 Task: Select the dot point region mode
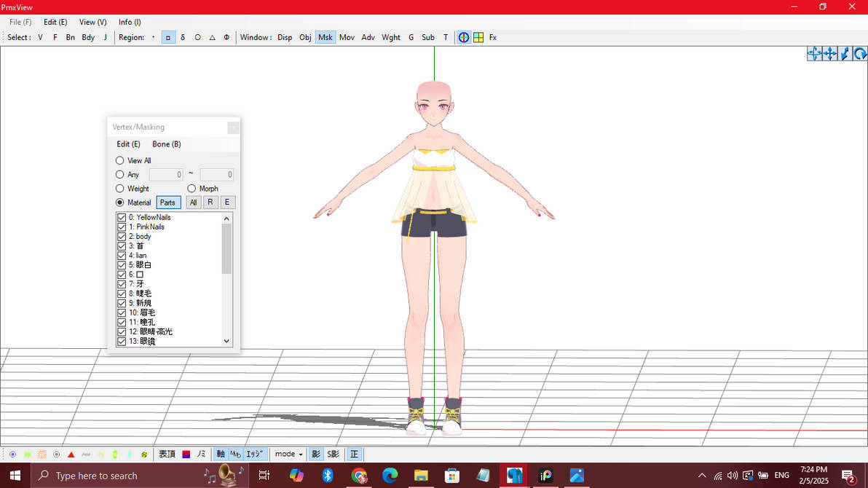click(154, 38)
